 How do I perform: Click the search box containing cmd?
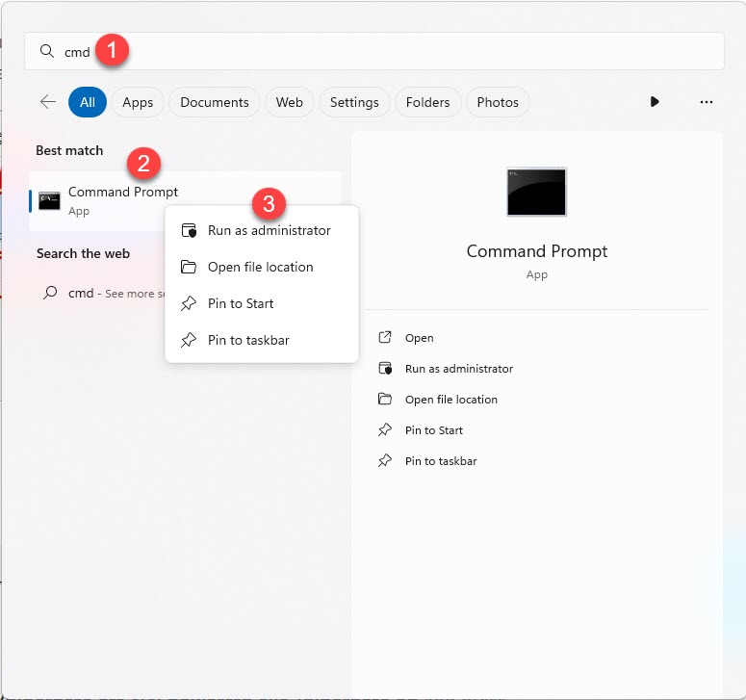click(385, 51)
